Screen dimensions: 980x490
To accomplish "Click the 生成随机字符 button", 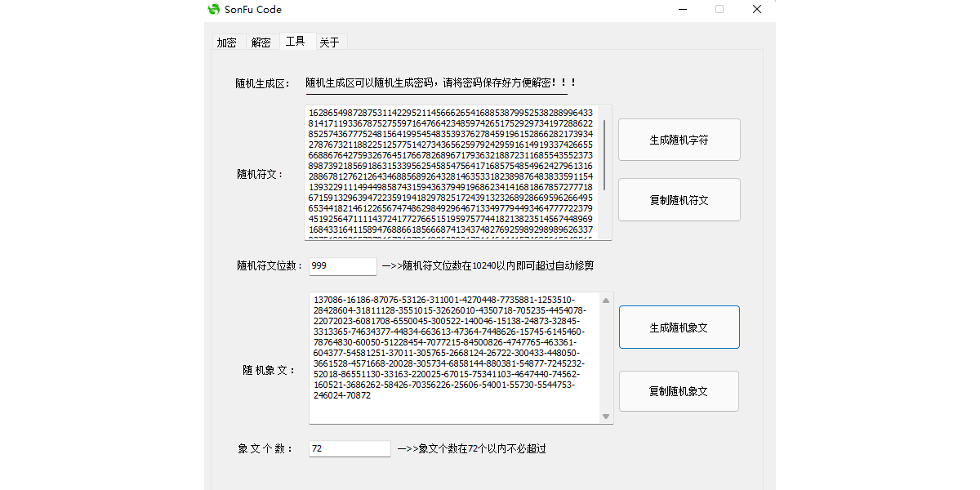I will (x=679, y=139).
